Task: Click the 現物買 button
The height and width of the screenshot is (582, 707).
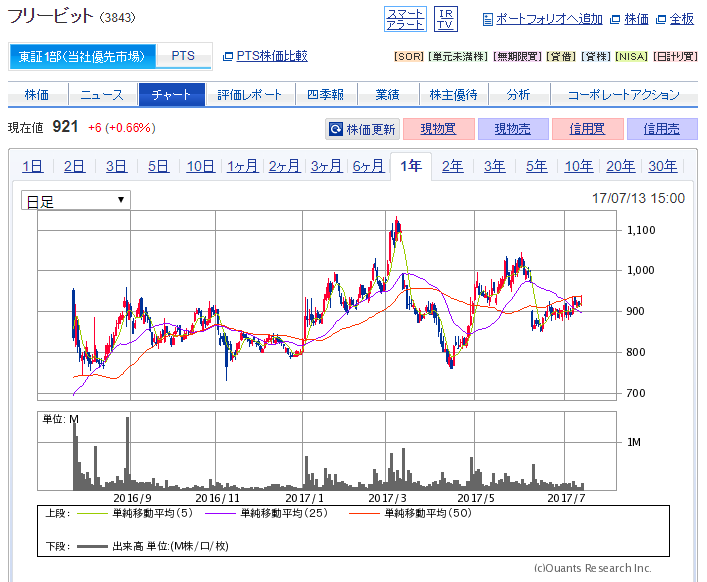Action: pyautogui.click(x=438, y=129)
